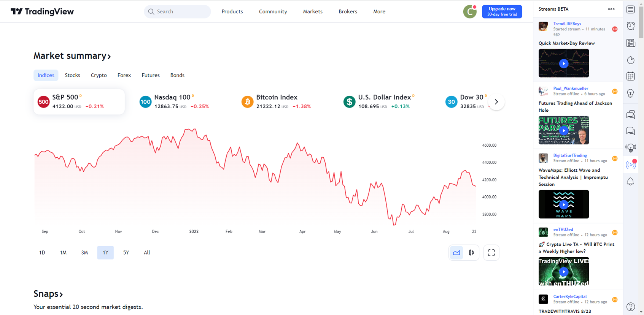
Task: Switch chart to candlestick style
Action: click(x=471, y=253)
